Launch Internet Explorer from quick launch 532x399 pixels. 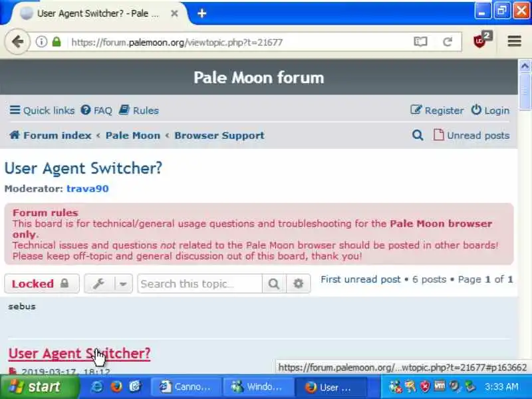pos(97,387)
